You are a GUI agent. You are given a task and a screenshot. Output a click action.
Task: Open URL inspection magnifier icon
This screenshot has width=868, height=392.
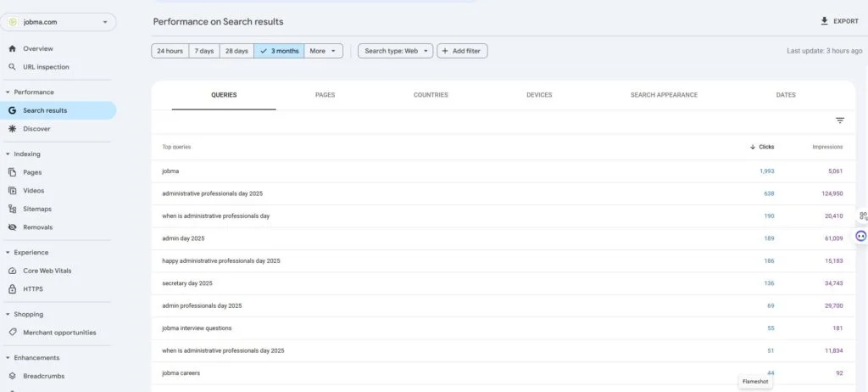click(x=12, y=67)
